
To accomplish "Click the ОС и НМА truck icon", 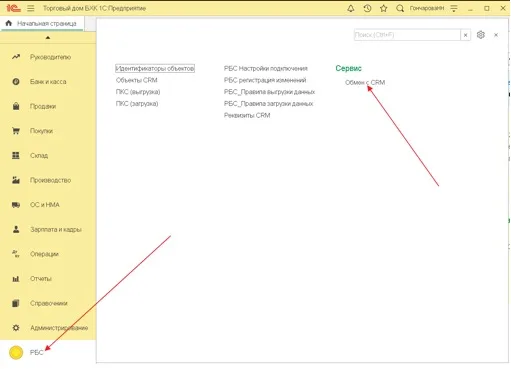I will [16, 205].
